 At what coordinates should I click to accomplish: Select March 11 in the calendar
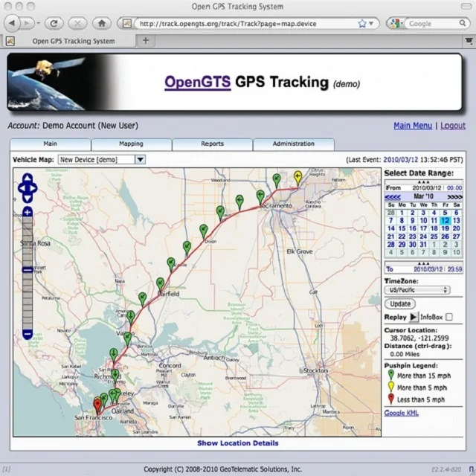[434, 221]
